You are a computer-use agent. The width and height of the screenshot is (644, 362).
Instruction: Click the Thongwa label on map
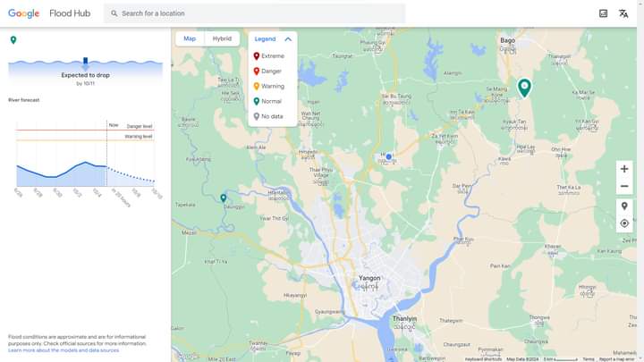[x=539, y=317]
